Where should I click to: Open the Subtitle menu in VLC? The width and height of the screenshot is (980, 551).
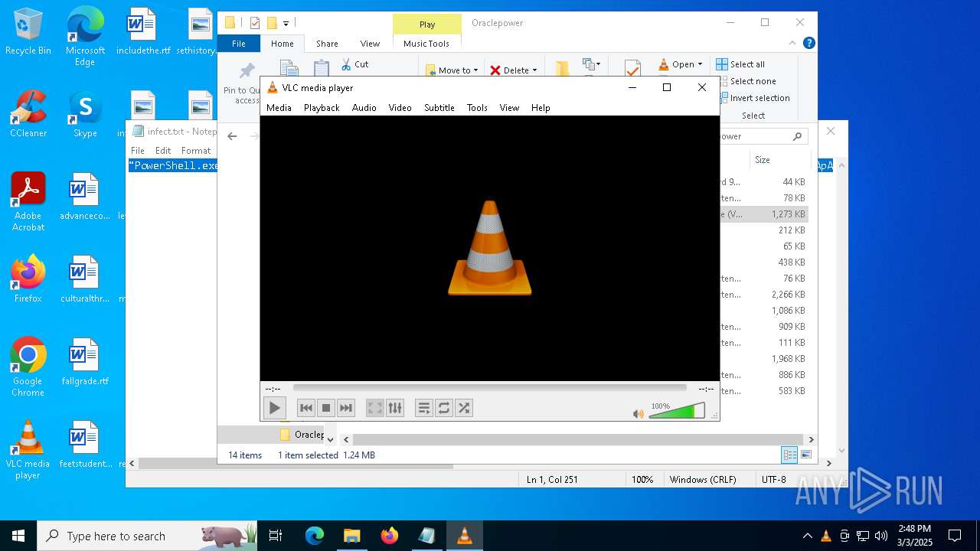pyautogui.click(x=439, y=108)
